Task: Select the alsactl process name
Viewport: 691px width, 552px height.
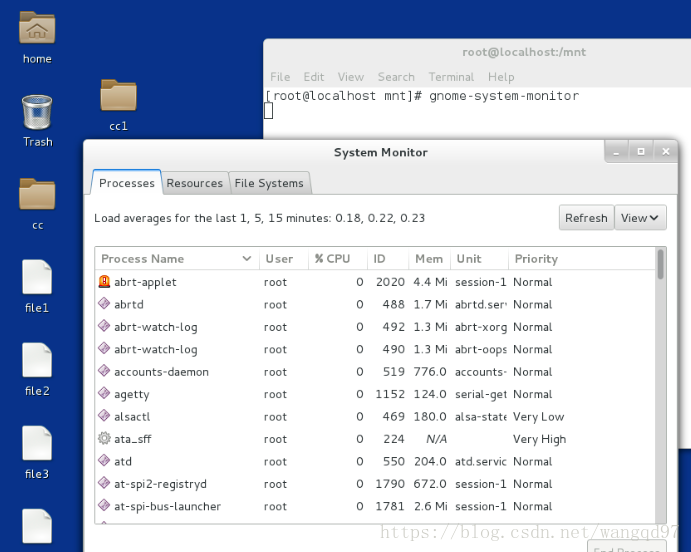Action: tap(132, 417)
